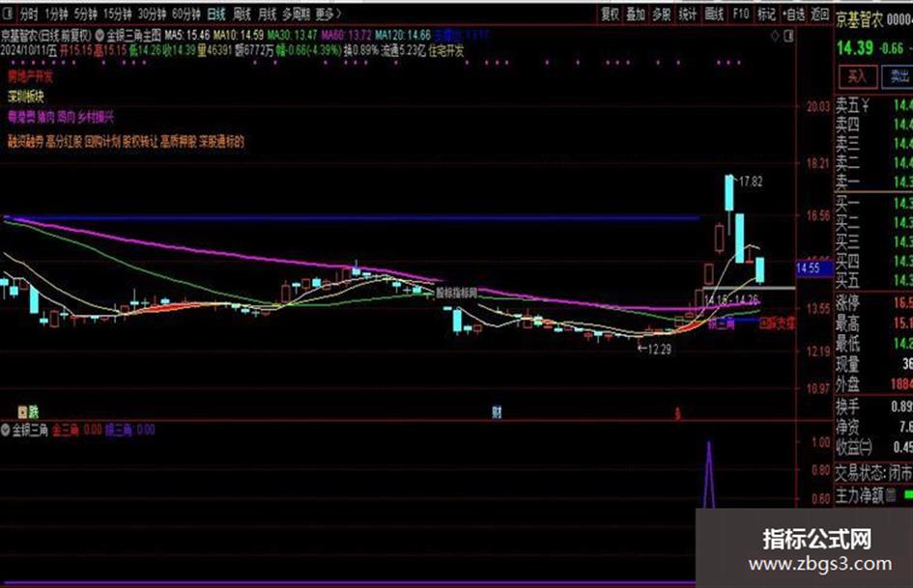Click the 买入 buy button
This screenshot has height=588, width=913.
858,76
